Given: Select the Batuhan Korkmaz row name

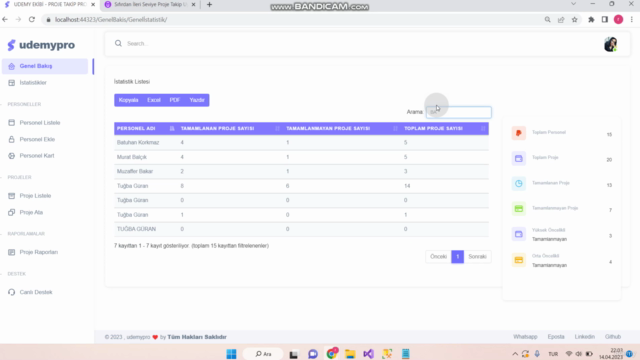Looking at the screenshot, I should coord(138,142).
